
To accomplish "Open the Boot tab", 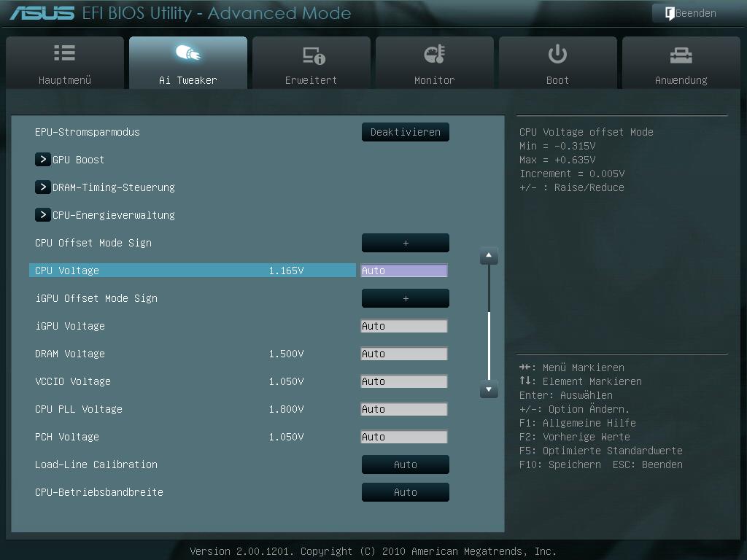I will (557, 63).
